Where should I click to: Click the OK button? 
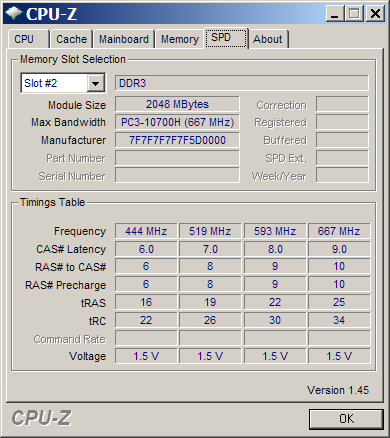tap(346, 419)
